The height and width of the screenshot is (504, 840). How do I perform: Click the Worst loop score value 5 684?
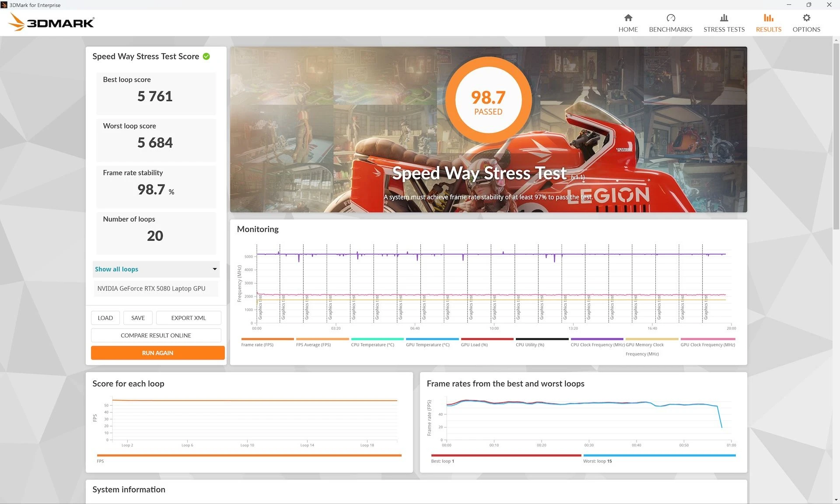coord(155,143)
